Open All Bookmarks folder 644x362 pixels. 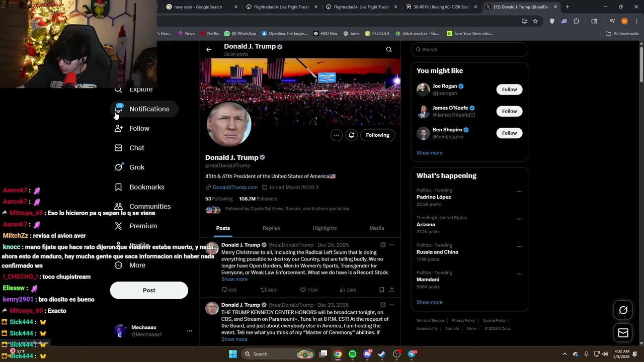[622, 33]
